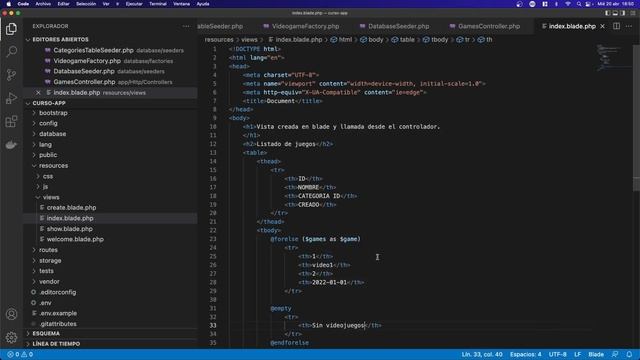This screenshot has width=640, height=360.
Task: Open the Archivo menu
Action: (x=43, y=4)
